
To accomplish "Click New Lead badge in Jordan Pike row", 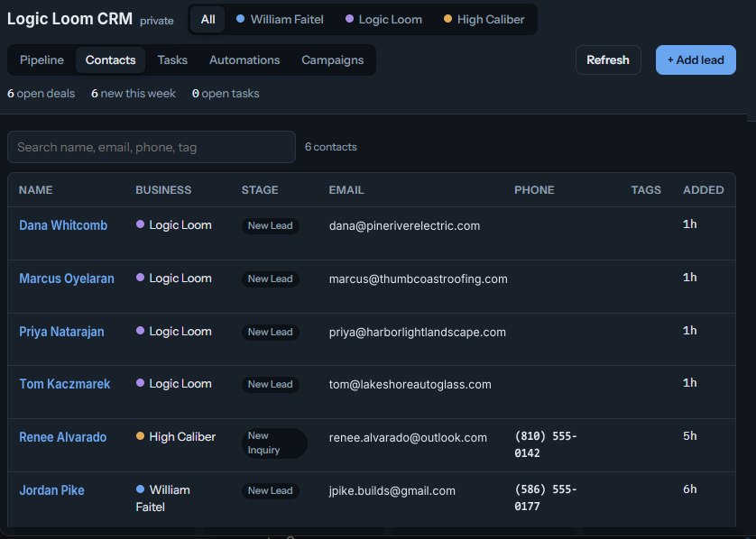I will click(x=271, y=490).
